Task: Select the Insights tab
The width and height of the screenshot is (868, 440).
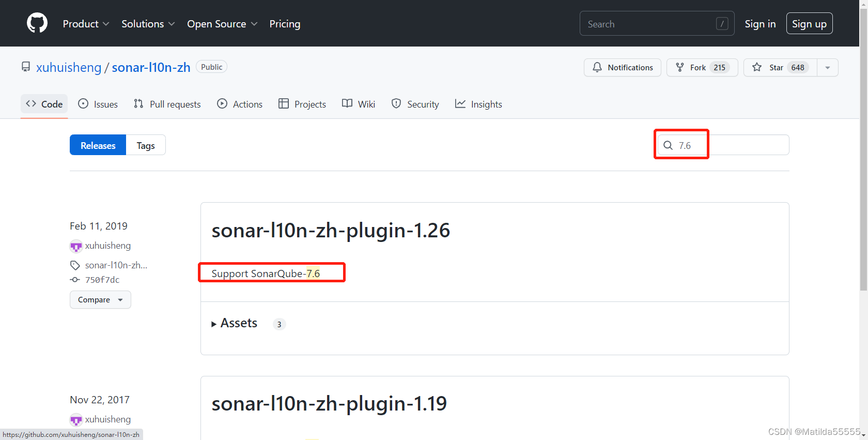Action: click(478, 104)
